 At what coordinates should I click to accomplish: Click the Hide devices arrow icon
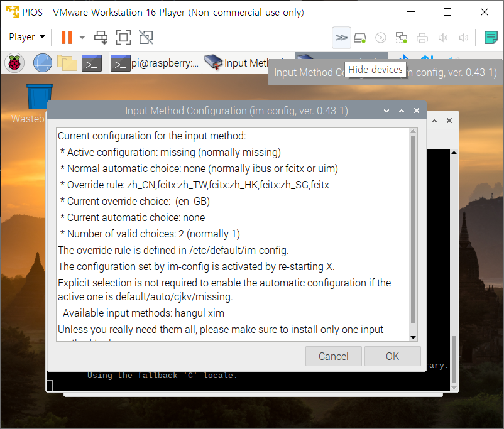(x=341, y=38)
